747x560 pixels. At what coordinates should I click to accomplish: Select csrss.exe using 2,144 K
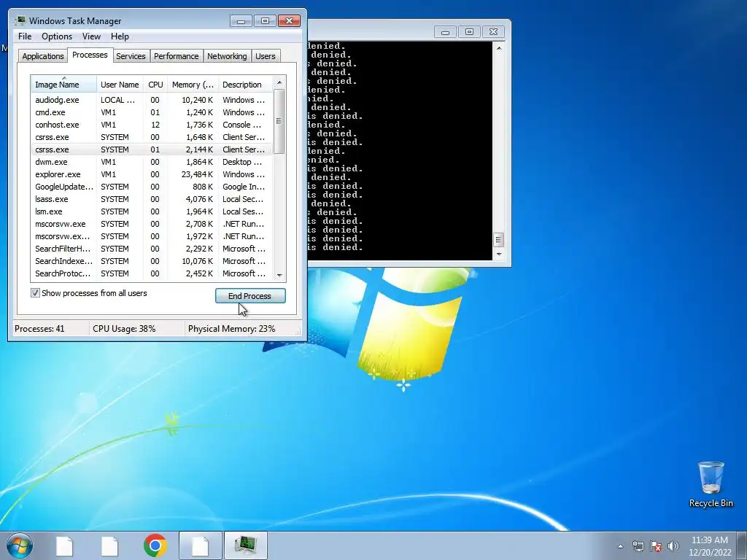pyautogui.click(x=152, y=149)
